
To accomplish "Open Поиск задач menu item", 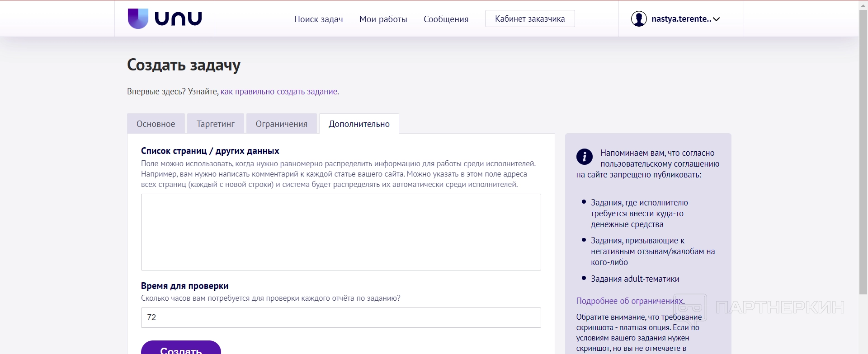I will pos(318,19).
